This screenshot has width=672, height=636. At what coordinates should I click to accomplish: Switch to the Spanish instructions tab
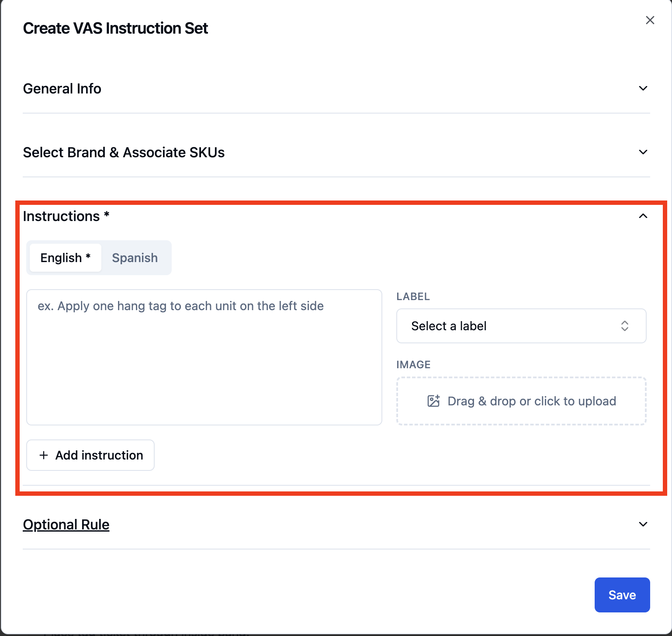click(x=135, y=258)
